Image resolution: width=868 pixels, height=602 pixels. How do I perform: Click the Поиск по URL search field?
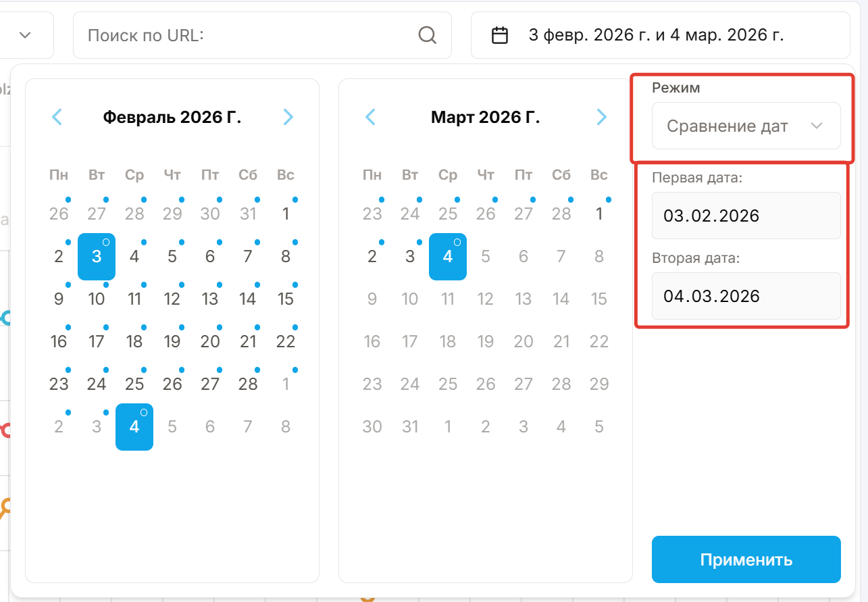pyautogui.click(x=250, y=35)
